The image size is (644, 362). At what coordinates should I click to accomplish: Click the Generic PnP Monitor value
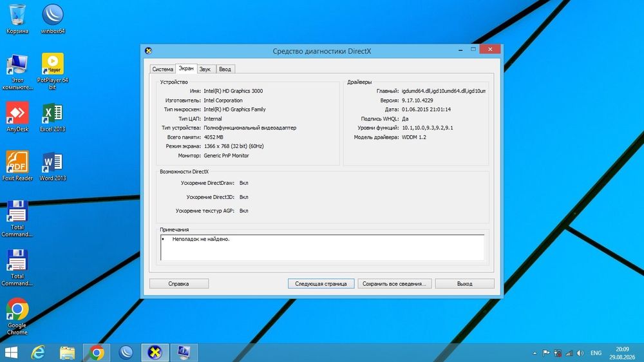click(226, 156)
